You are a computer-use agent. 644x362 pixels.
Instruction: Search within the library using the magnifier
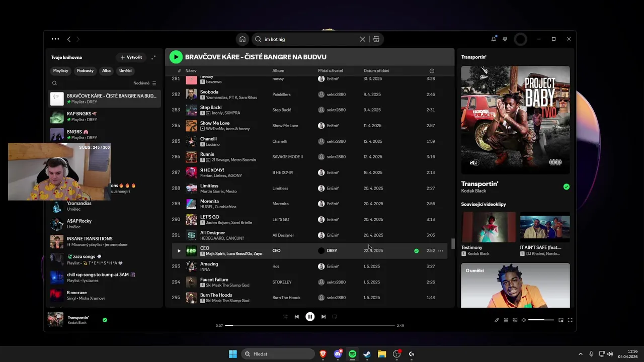point(54,83)
